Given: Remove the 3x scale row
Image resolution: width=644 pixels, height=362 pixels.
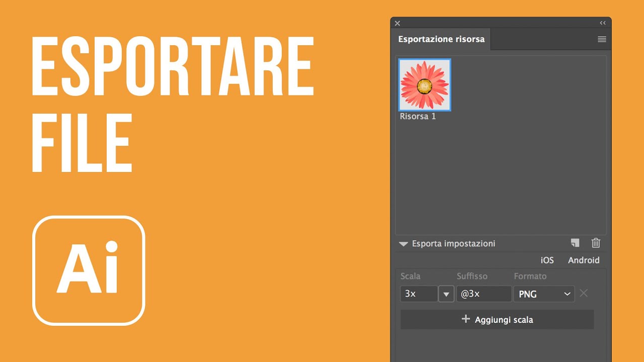Looking at the screenshot, I should coord(584,293).
